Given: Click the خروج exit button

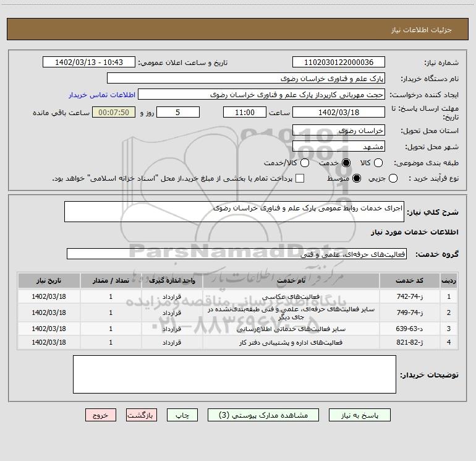Looking at the screenshot, I should (x=101, y=415).
